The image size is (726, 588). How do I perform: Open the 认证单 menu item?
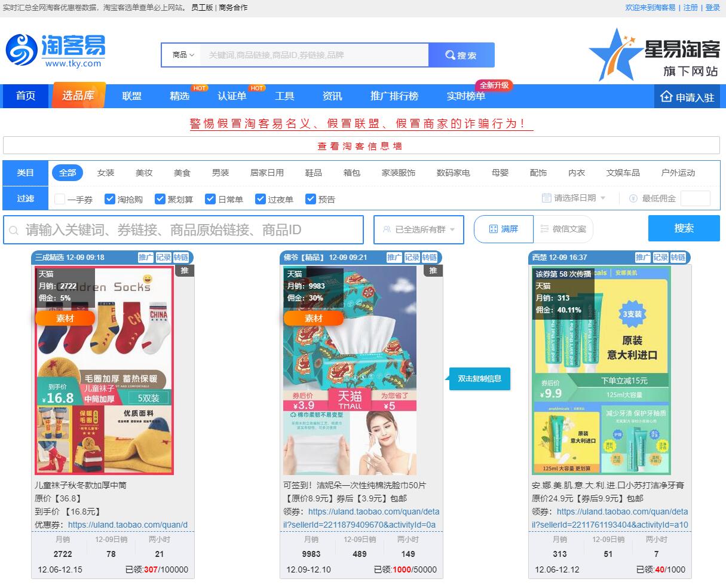click(x=232, y=96)
